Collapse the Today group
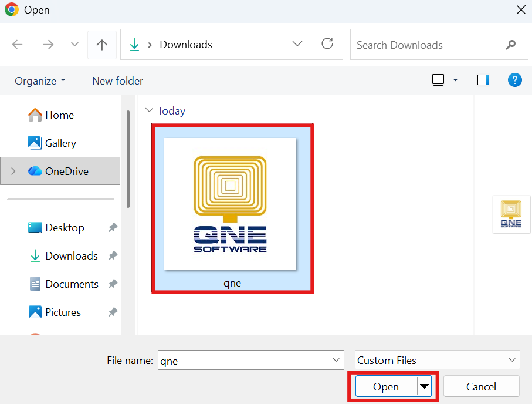The height and width of the screenshot is (404, 532). pyautogui.click(x=149, y=110)
